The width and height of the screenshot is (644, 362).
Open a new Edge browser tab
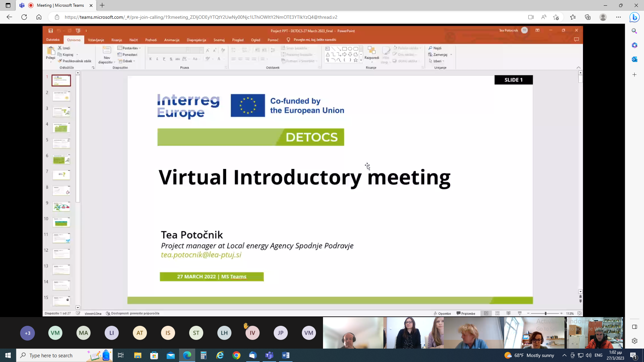(102, 5)
